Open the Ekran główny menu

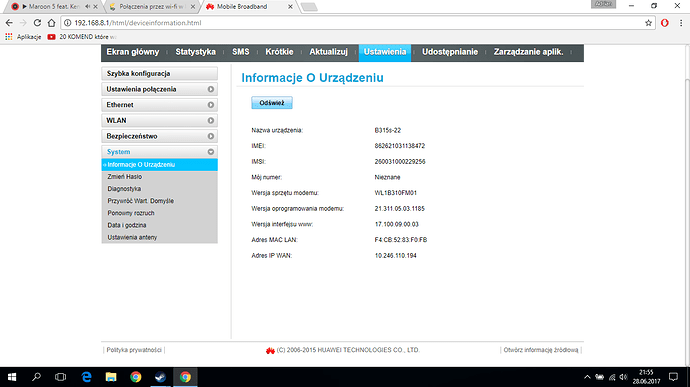click(x=132, y=52)
